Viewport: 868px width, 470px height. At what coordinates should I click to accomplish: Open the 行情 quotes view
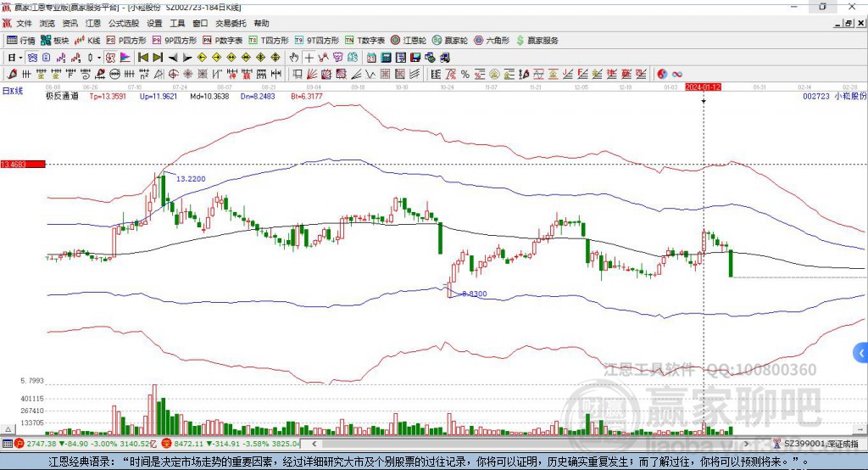(21, 41)
